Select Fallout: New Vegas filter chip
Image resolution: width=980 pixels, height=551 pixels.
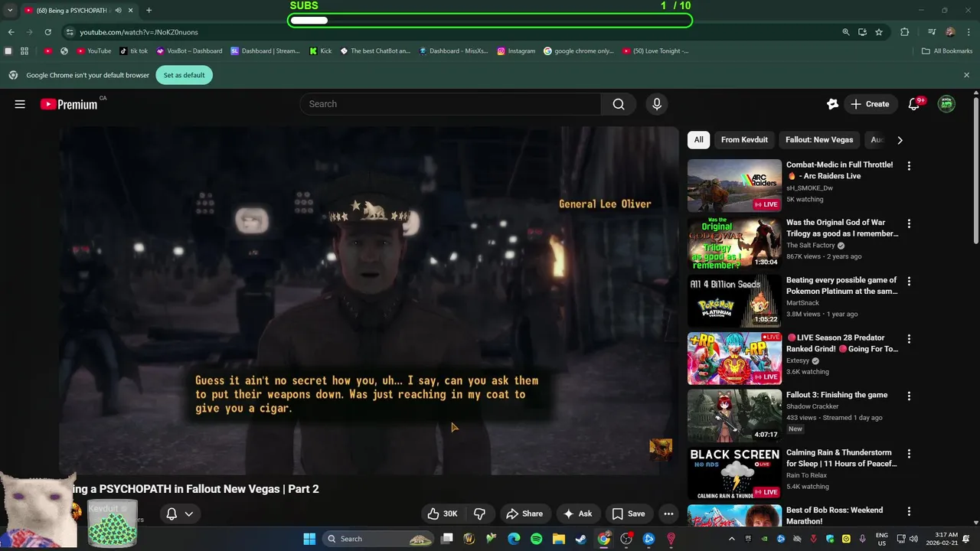click(x=819, y=140)
